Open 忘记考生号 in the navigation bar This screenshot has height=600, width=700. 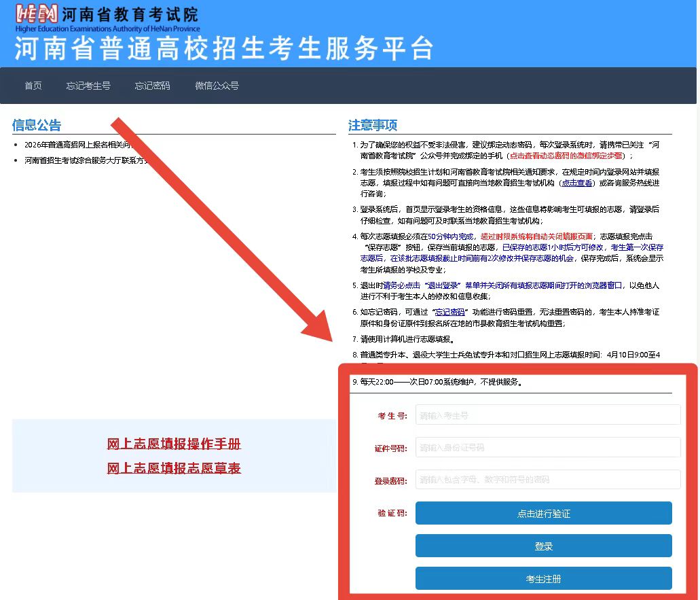pyautogui.click(x=88, y=86)
